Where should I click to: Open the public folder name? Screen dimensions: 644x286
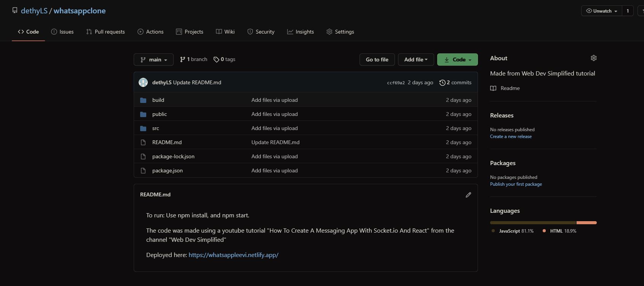click(160, 114)
